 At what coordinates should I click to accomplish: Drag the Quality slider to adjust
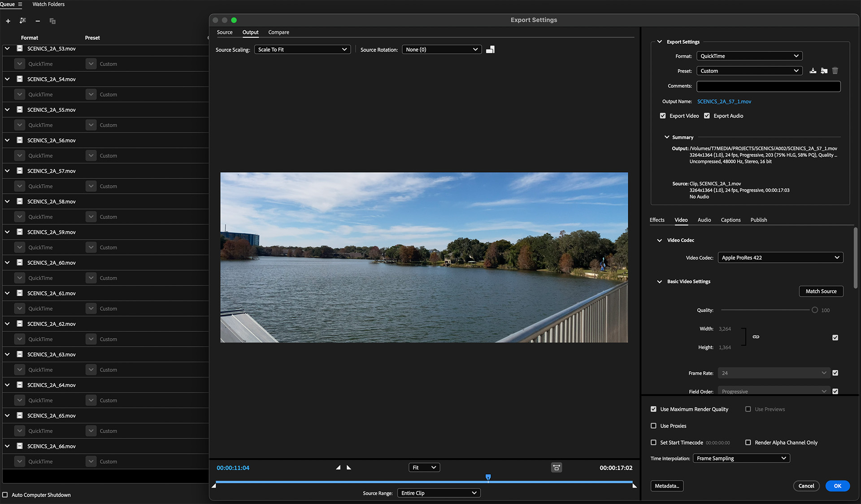(814, 309)
